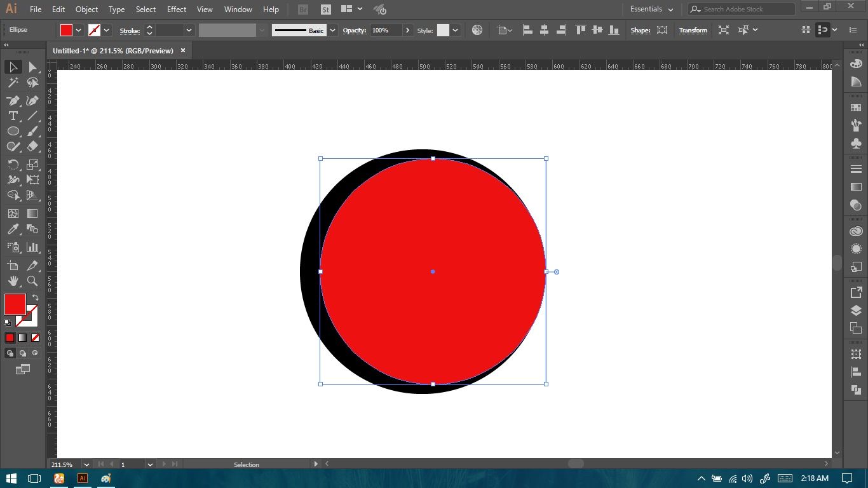
Task: Select the Ellipse tool
Action: pos(13,131)
